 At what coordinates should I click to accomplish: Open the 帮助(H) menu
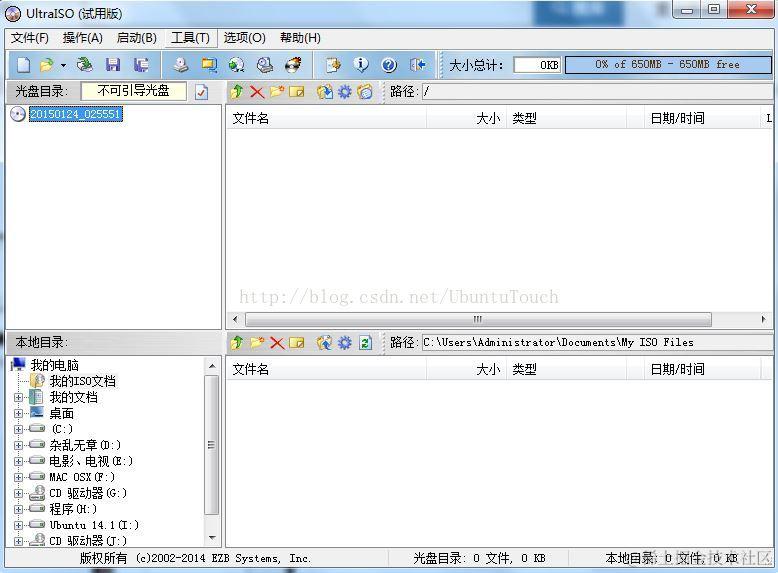tap(300, 38)
